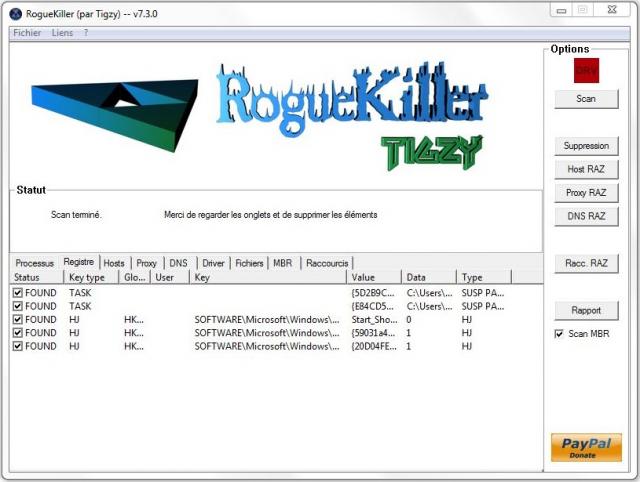The height and width of the screenshot is (482, 640).
Task: Open the Fichiers tab
Action: (x=249, y=263)
